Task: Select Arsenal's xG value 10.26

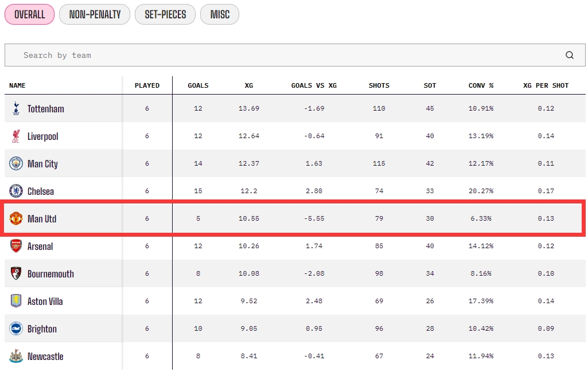Action: (249, 246)
